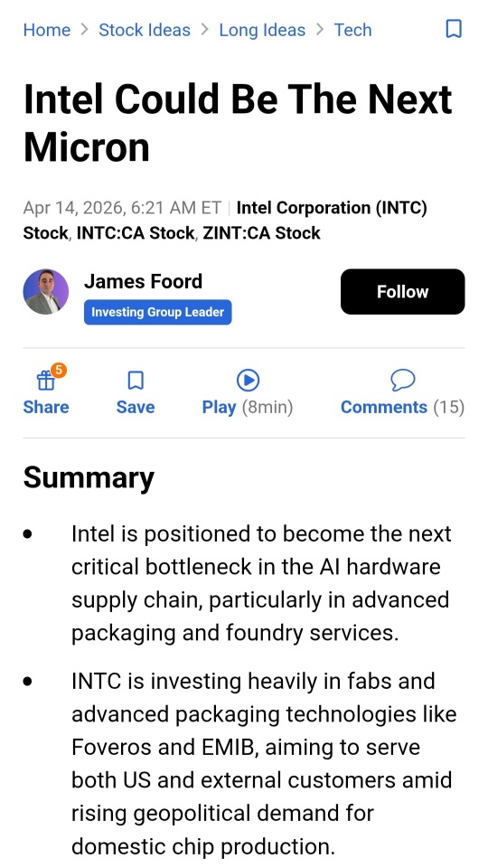
Task: Click the Play audio circle icon
Action: pos(248,381)
